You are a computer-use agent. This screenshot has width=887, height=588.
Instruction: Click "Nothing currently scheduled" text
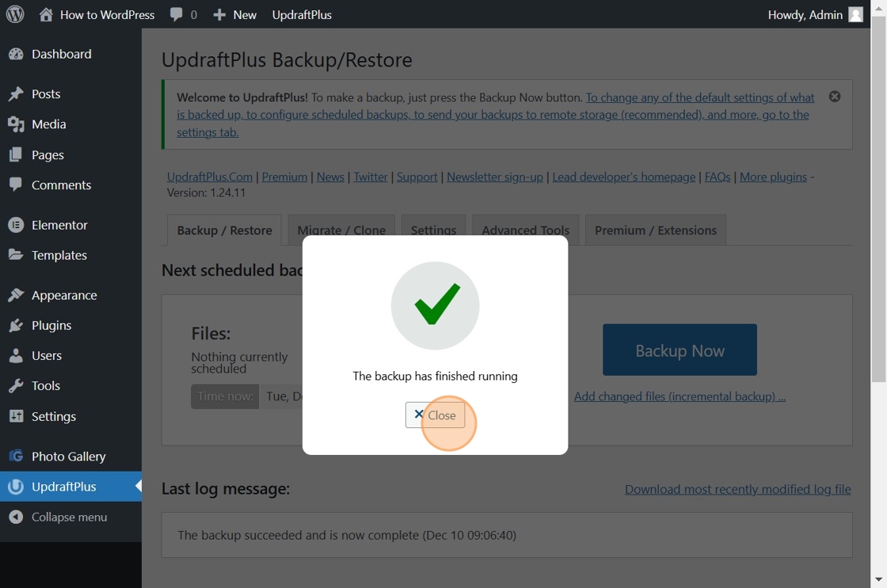[x=239, y=362]
